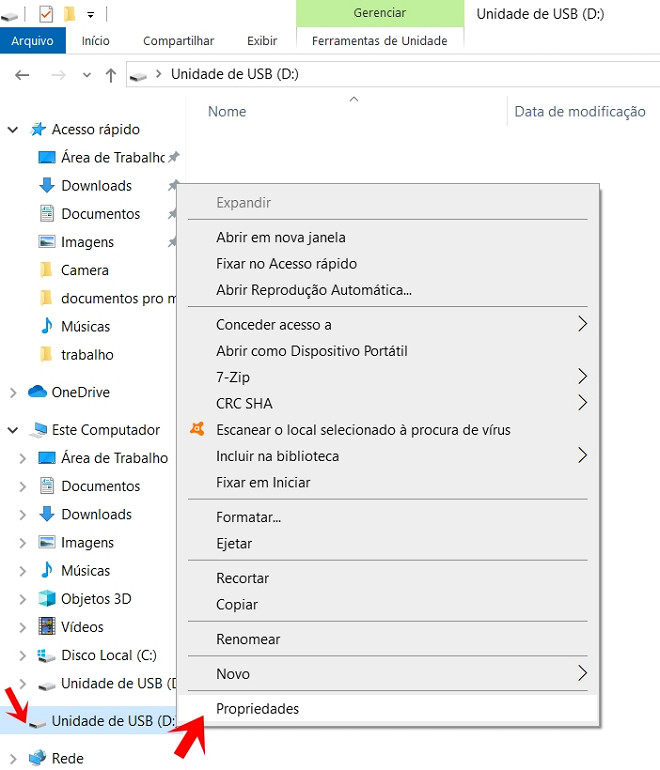The image size is (660, 770).
Task: Click the Gerenciar contextual tab header
Action: (x=380, y=13)
